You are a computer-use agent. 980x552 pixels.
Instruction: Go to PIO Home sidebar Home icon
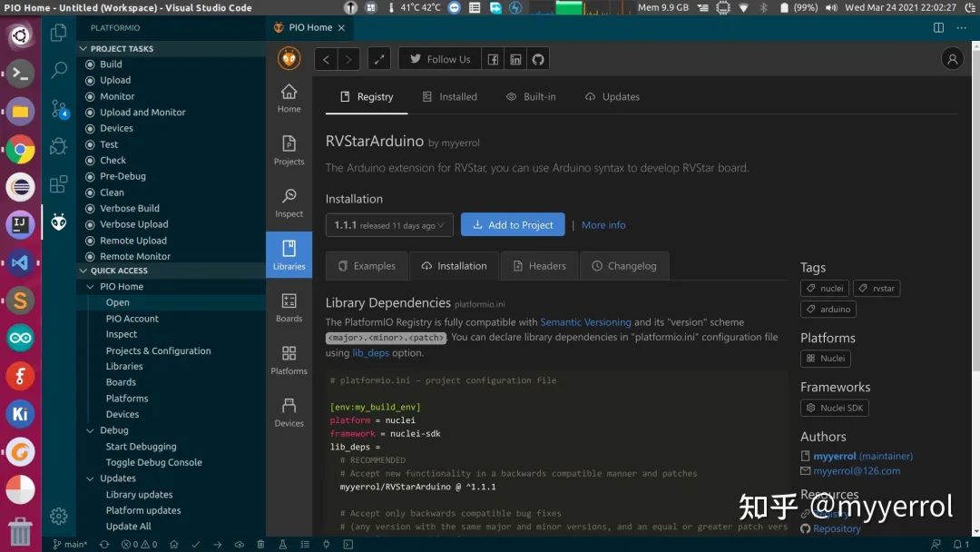point(289,98)
